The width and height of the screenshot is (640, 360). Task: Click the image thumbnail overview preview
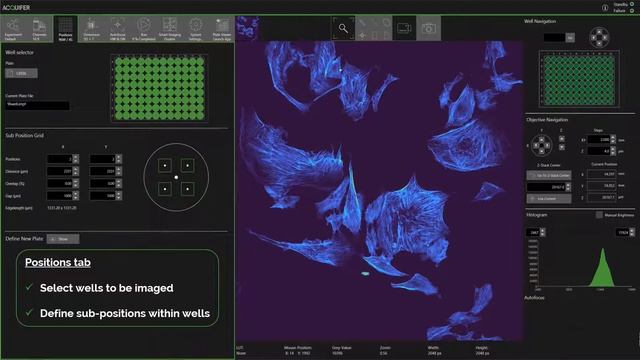tap(247, 28)
